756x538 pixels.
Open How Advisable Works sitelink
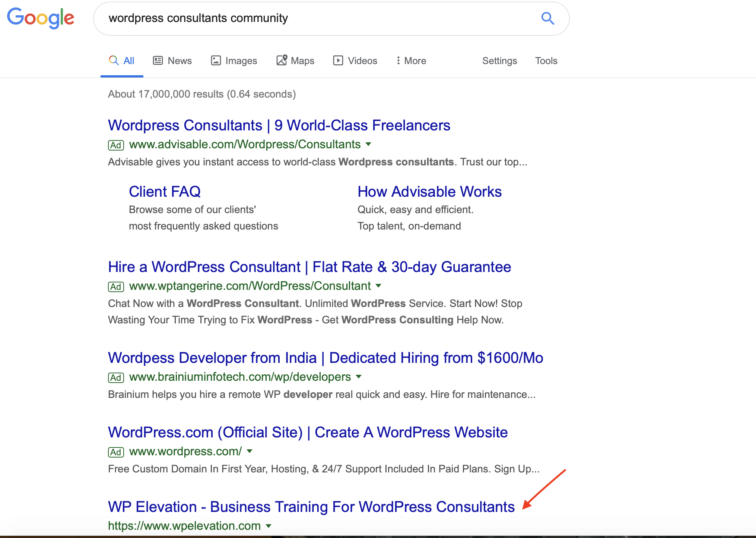coord(429,192)
